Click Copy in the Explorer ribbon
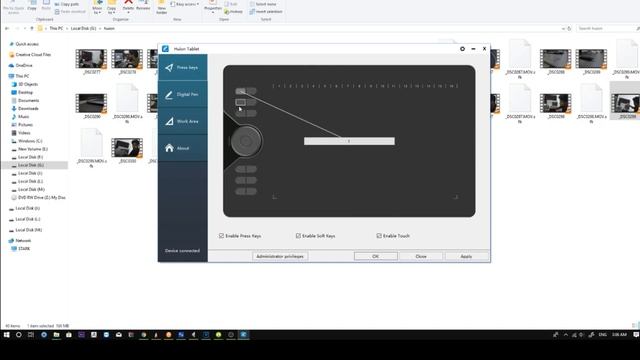Image resolution: width=640 pixels, height=360 pixels. [x=32, y=6]
